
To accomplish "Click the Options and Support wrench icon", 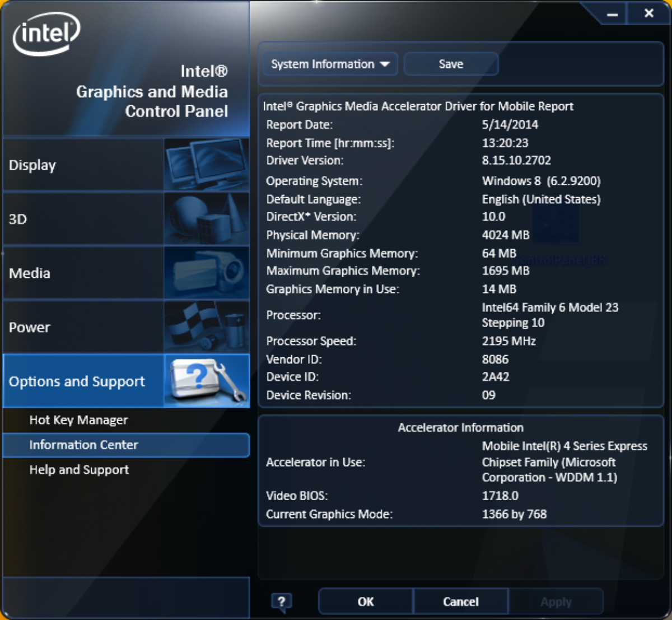I will pos(207,381).
